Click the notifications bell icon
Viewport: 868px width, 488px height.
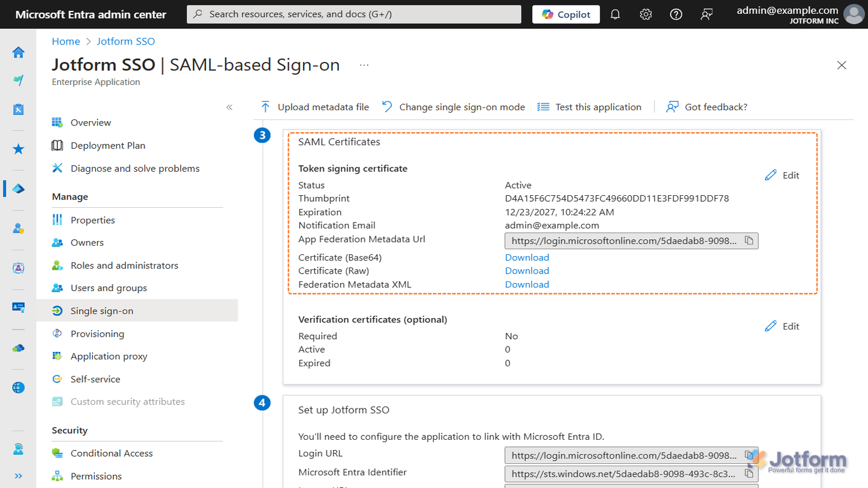click(x=615, y=14)
